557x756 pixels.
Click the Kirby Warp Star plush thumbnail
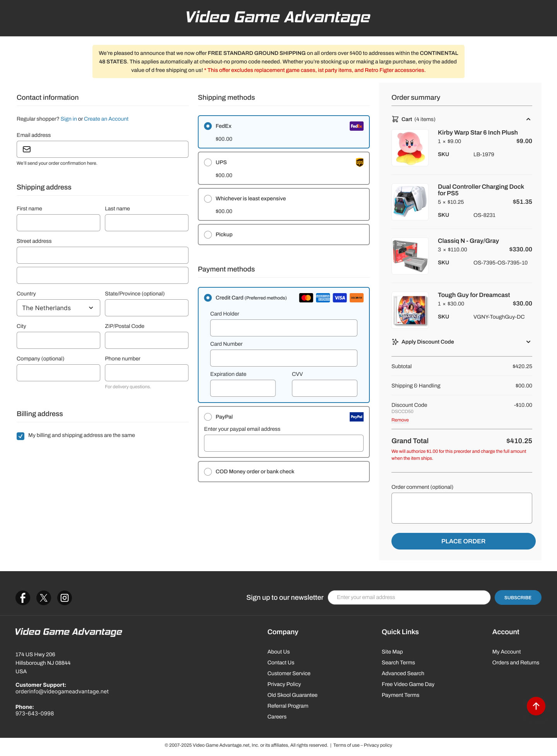(x=410, y=148)
